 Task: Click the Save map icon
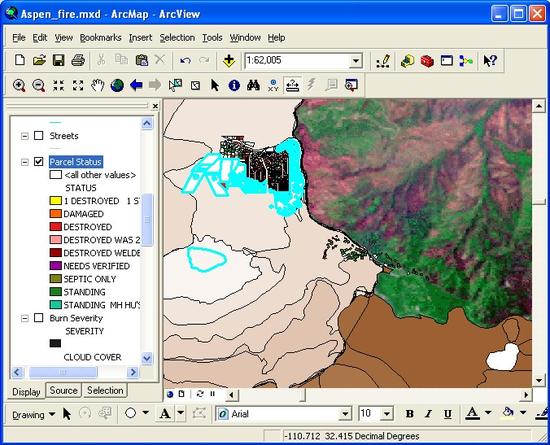point(59,60)
